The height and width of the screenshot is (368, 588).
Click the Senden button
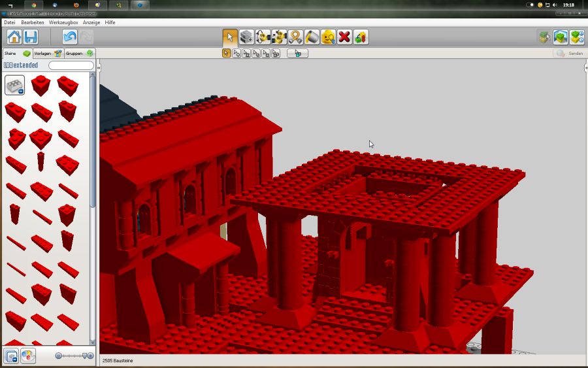pyautogui.click(x=570, y=54)
